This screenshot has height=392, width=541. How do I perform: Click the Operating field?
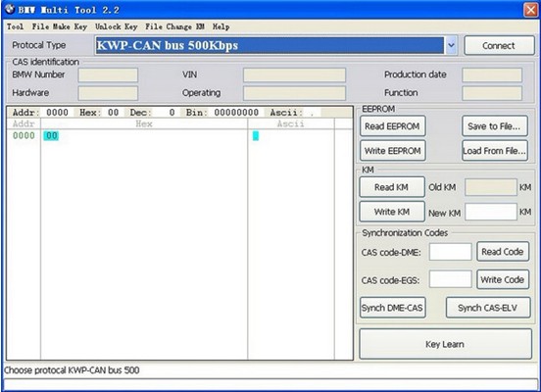point(294,93)
